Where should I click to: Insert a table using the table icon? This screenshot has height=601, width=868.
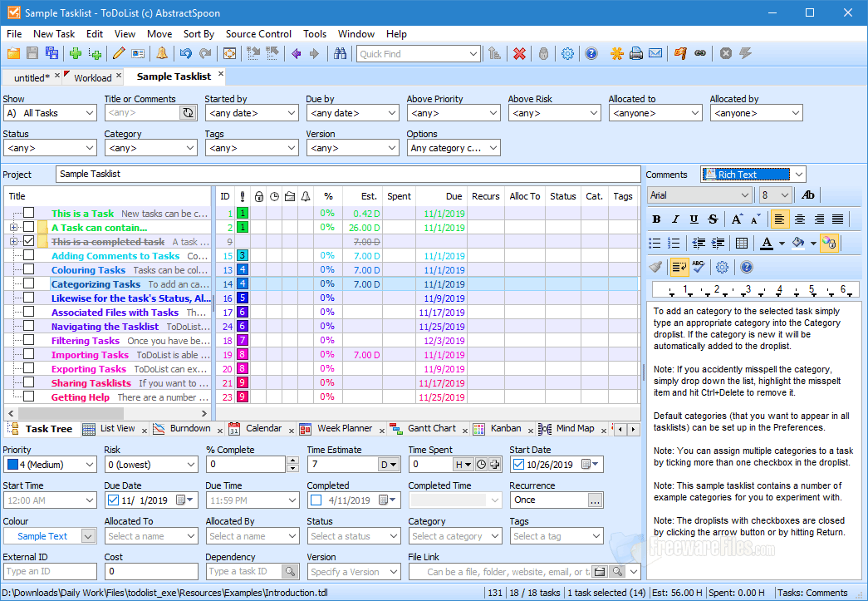point(742,243)
